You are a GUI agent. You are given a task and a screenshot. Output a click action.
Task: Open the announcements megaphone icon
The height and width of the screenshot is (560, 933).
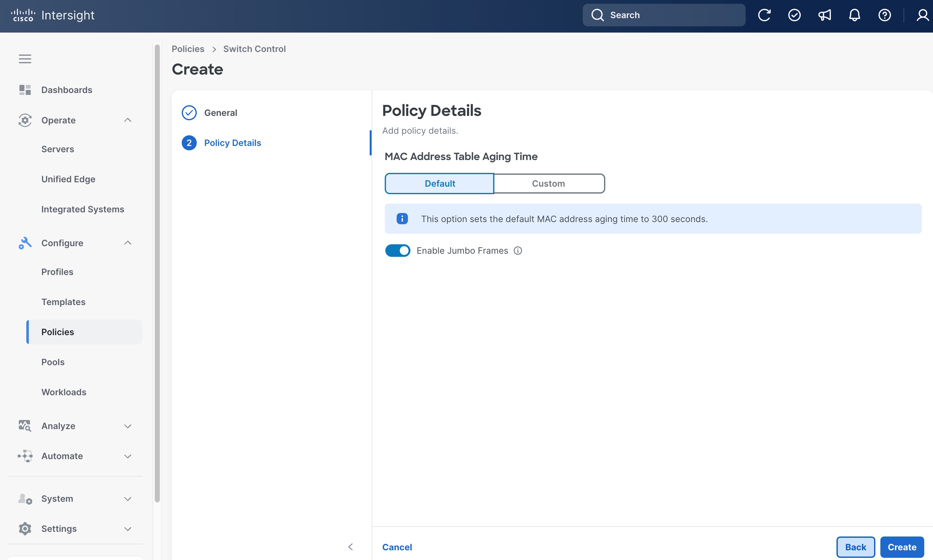pos(825,15)
